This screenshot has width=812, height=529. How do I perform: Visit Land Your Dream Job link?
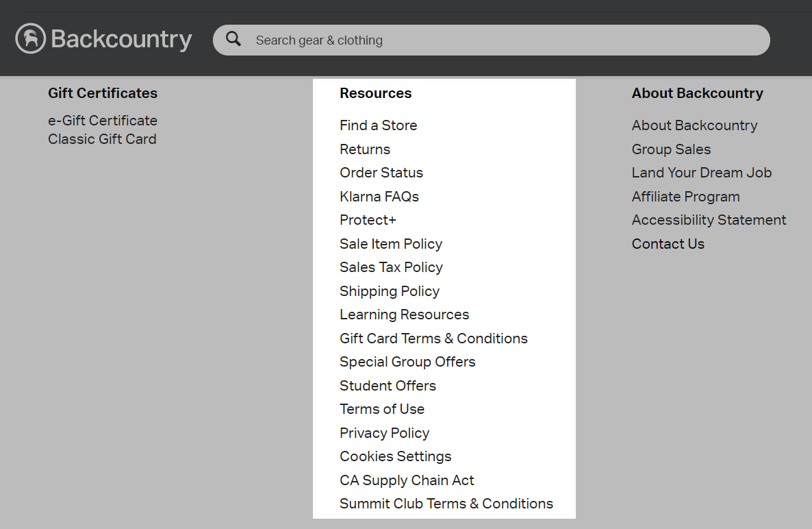[x=701, y=173]
